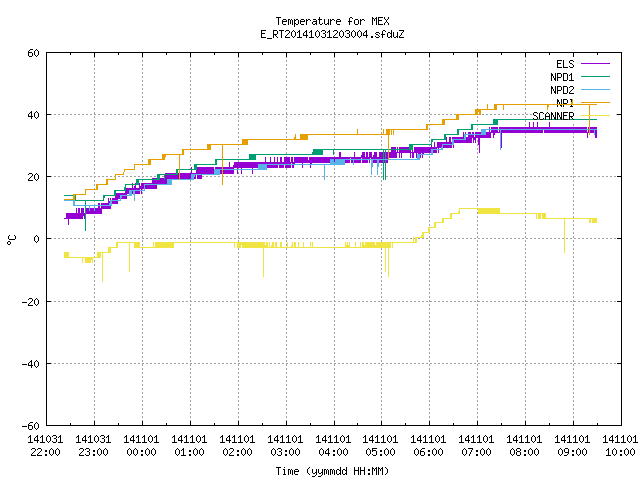The height and width of the screenshot is (480, 640).
Task: Click the x-axis tick 141101 07:00
Action: pyautogui.click(x=476, y=446)
